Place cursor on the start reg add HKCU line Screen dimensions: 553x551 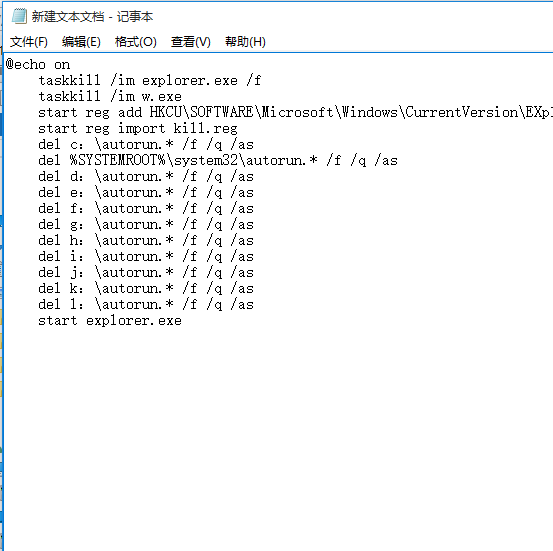point(295,113)
